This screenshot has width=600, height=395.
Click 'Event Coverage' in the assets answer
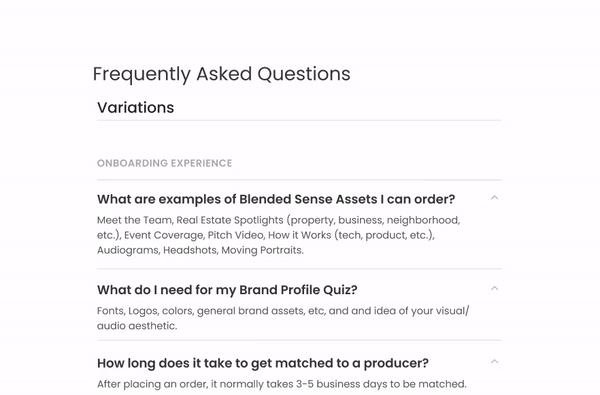(x=164, y=235)
